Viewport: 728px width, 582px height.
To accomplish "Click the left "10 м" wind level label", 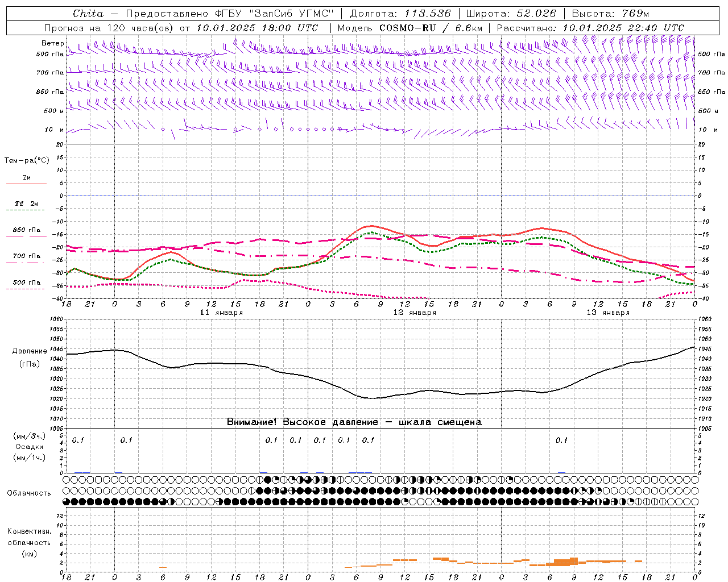I will point(55,130).
